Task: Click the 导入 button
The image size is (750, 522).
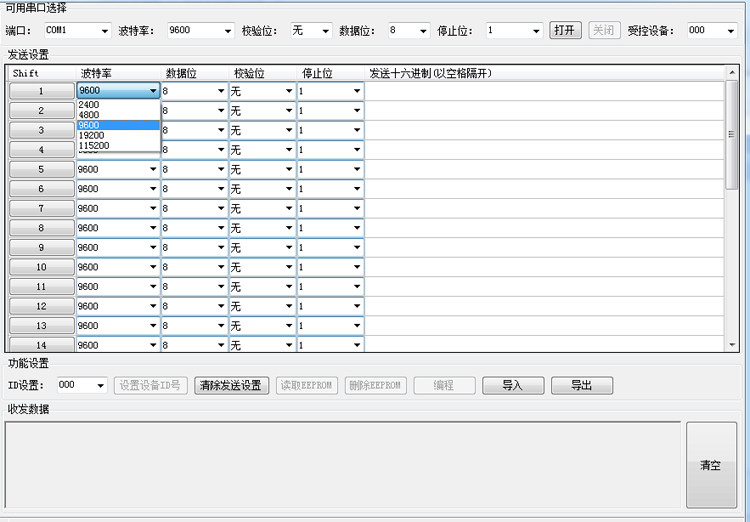Action: point(513,385)
